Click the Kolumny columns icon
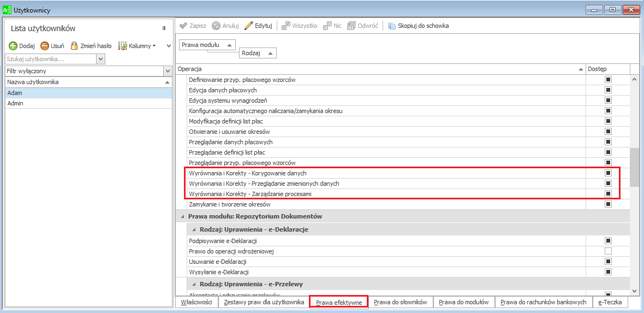 [x=122, y=46]
